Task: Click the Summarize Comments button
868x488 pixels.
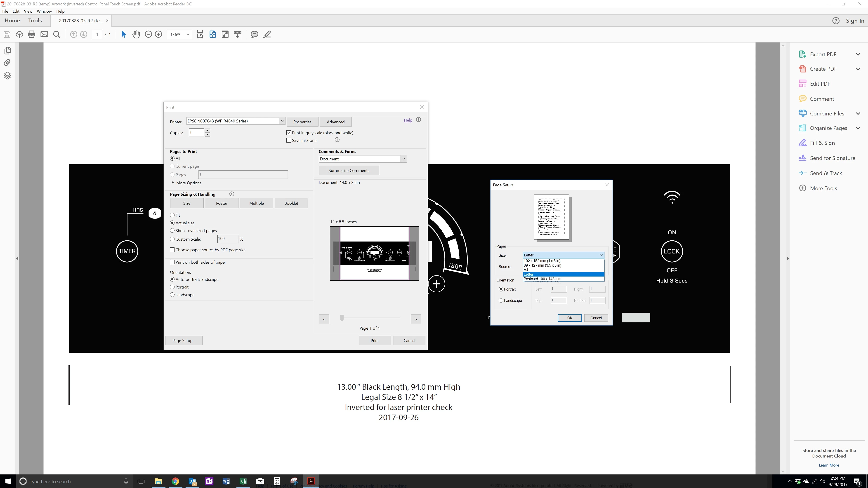Action: tap(349, 170)
